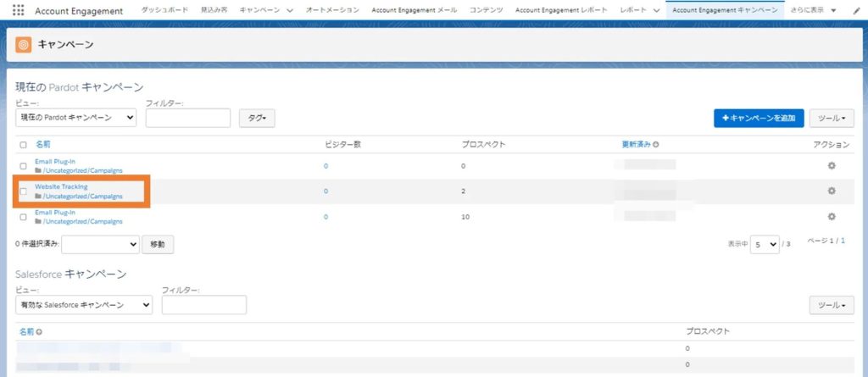The image size is (868, 377).
Task: Open the Account Engagement メール tab
Action: (414, 10)
